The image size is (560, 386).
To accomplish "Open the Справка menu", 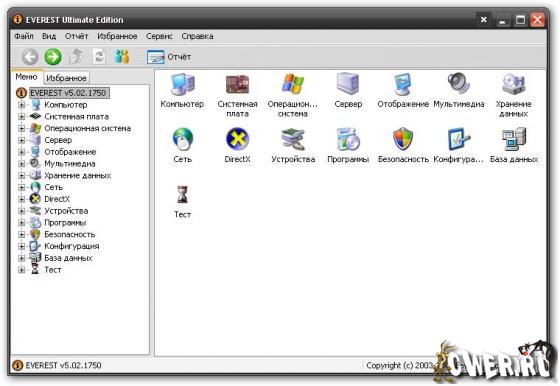I will click(198, 36).
